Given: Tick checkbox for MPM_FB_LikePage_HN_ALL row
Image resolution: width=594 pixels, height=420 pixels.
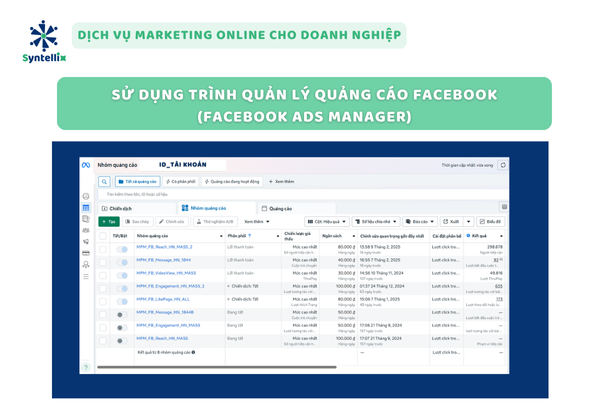Looking at the screenshot, I should click(103, 301).
